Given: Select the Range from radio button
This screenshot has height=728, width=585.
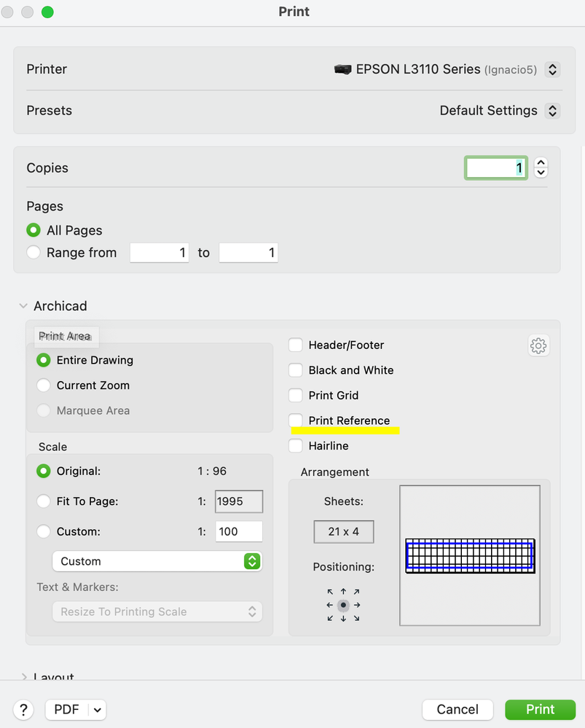Looking at the screenshot, I should 34,252.
